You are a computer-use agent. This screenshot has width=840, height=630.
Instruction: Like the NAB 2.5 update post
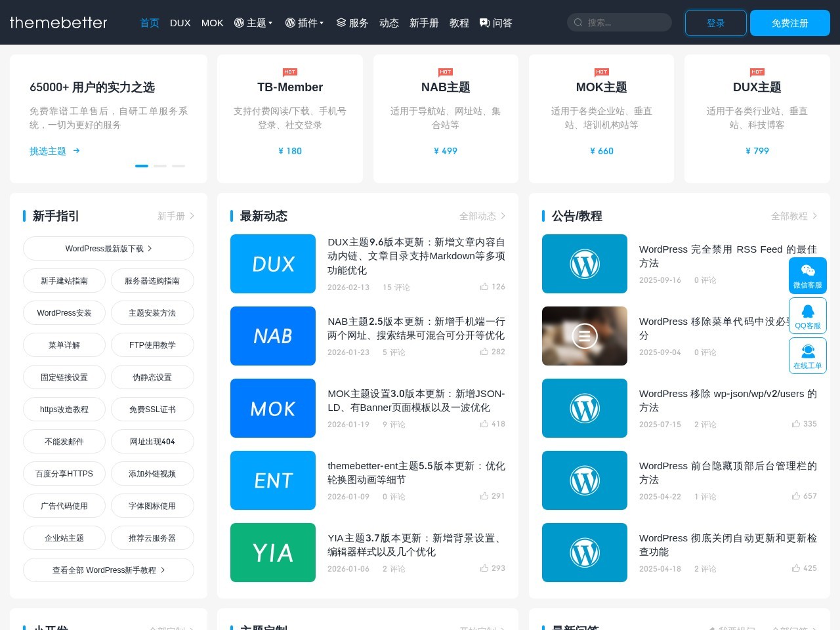tap(484, 352)
